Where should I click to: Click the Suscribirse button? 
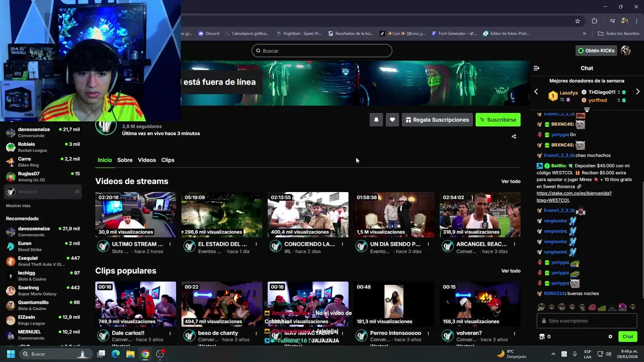tap(498, 120)
